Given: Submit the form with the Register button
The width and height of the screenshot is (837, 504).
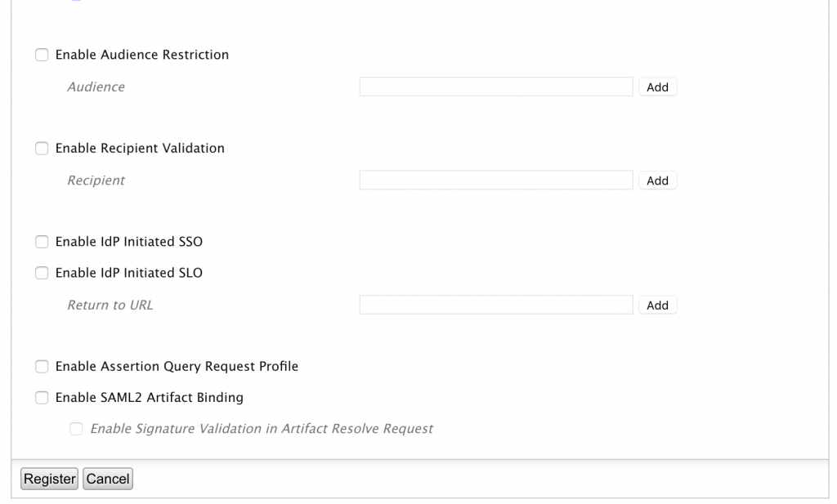Looking at the screenshot, I should [49, 479].
